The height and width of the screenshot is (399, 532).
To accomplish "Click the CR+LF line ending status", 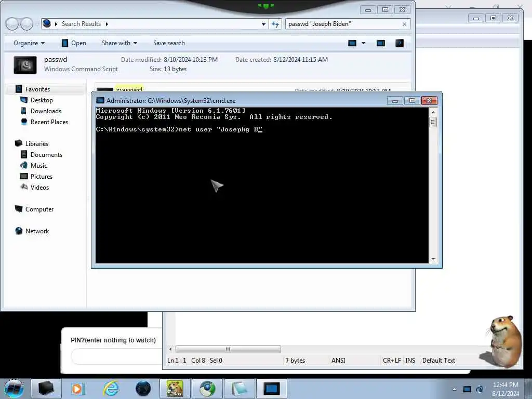I will point(392,361).
